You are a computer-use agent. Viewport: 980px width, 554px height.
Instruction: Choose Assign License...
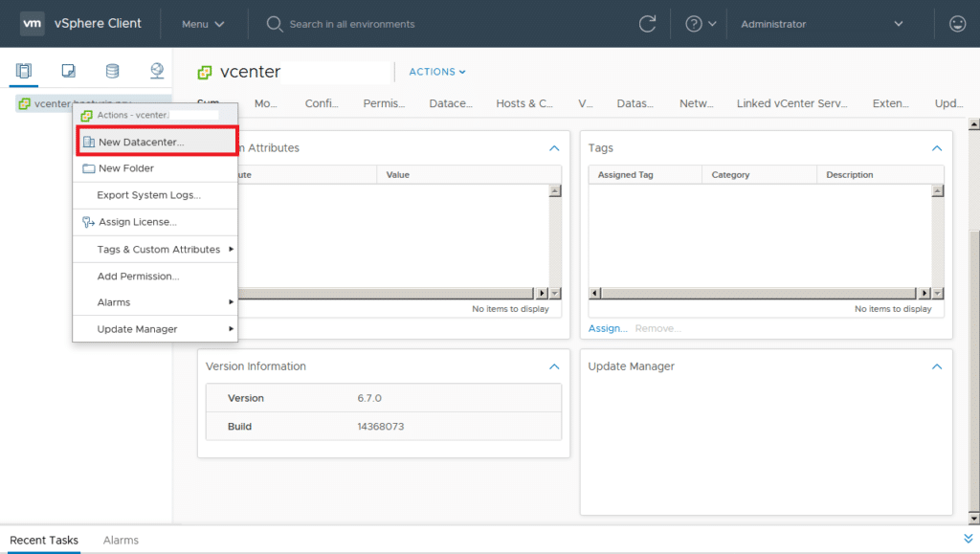click(155, 222)
